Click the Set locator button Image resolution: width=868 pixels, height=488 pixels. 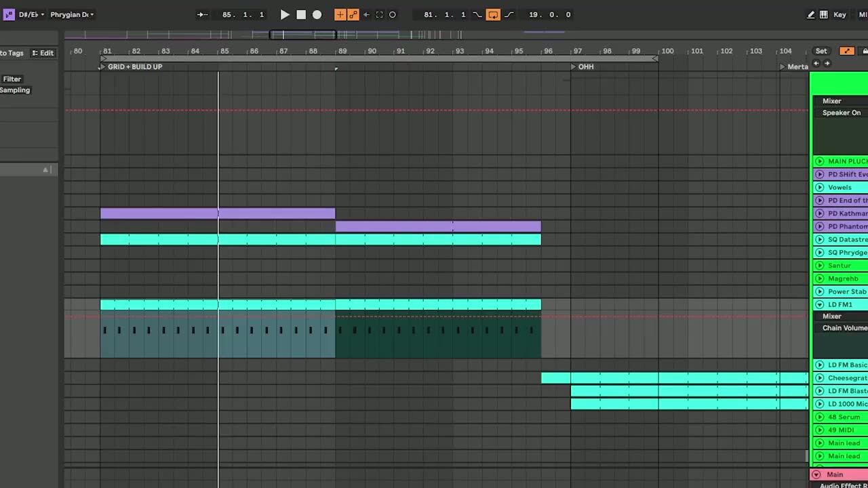point(821,52)
